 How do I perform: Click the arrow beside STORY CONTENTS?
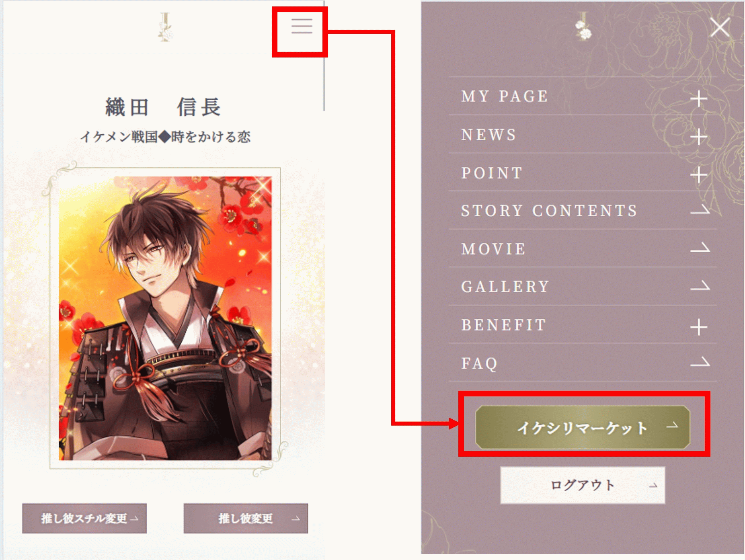click(700, 209)
